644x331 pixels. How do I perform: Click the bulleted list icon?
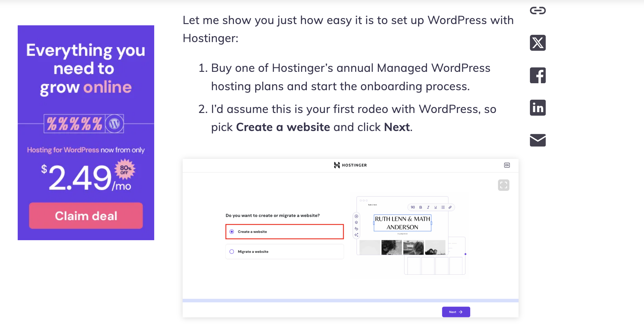pos(443,207)
